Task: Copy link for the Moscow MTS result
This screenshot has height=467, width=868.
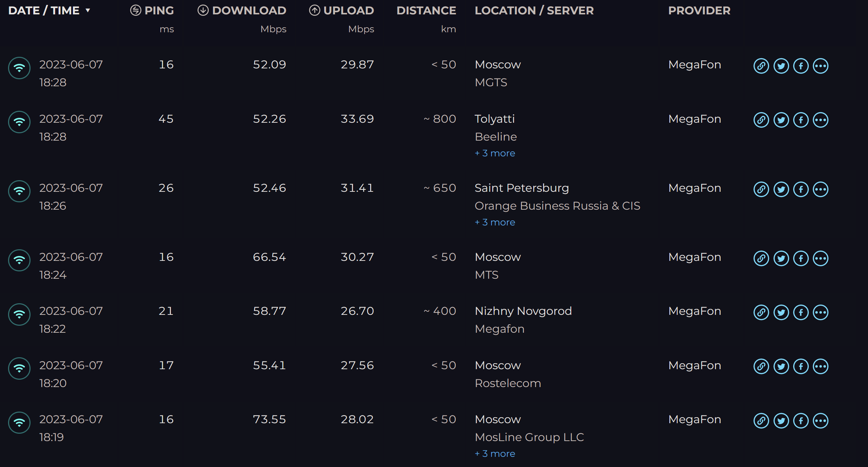Action: click(761, 259)
